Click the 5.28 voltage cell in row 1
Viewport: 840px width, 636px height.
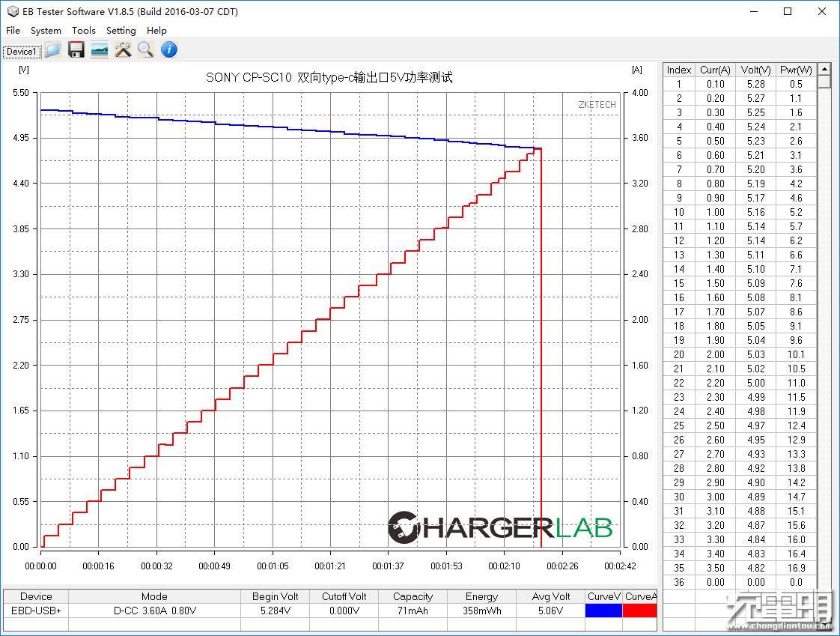(x=755, y=84)
